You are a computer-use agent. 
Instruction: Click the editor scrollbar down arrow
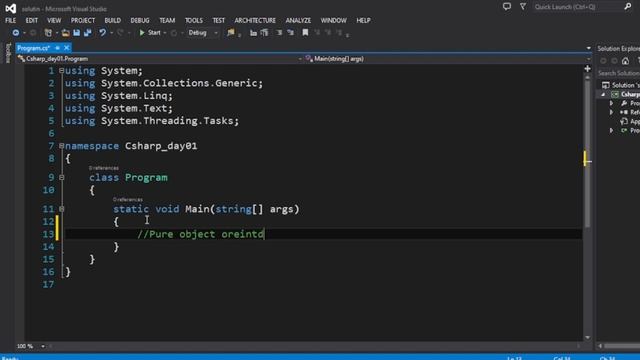(587, 338)
